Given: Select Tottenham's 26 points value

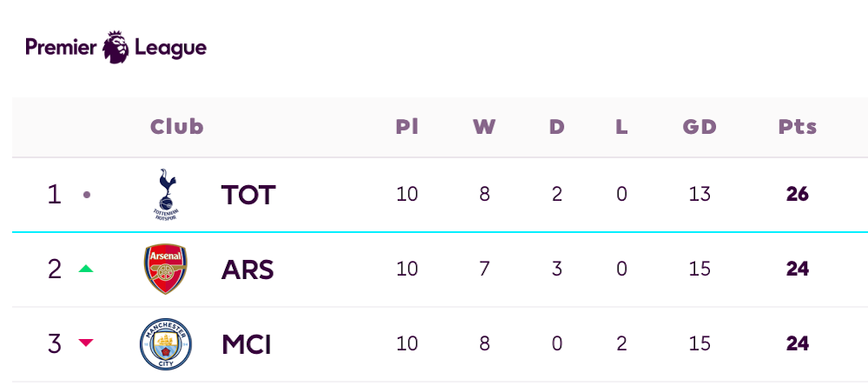Looking at the screenshot, I should 798,195.
